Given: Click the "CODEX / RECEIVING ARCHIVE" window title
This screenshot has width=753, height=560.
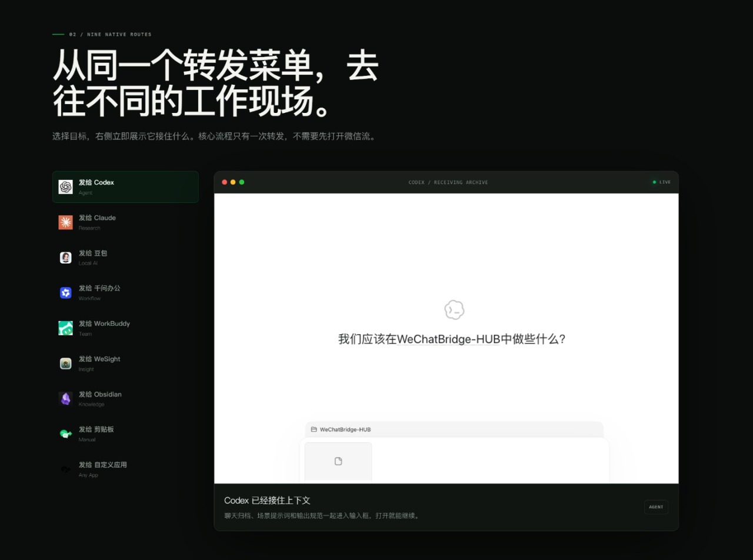Looking at the screenshot, I should click(448, 182).
